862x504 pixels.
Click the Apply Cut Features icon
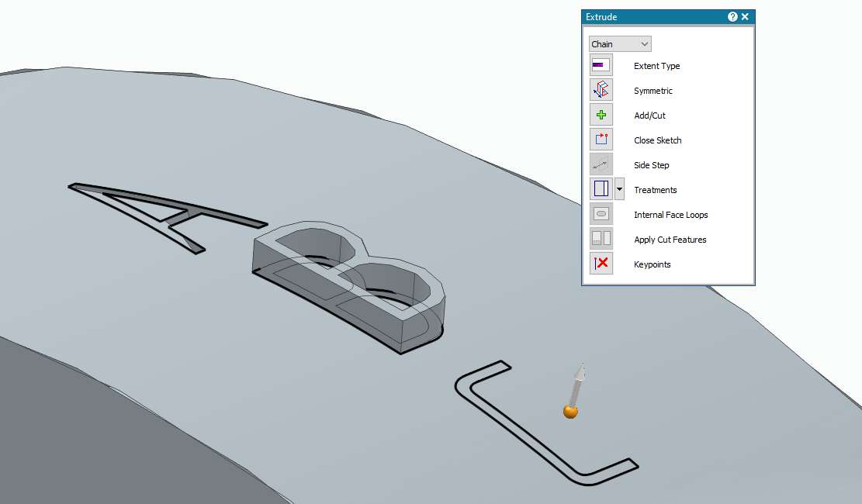click(601, 239)
